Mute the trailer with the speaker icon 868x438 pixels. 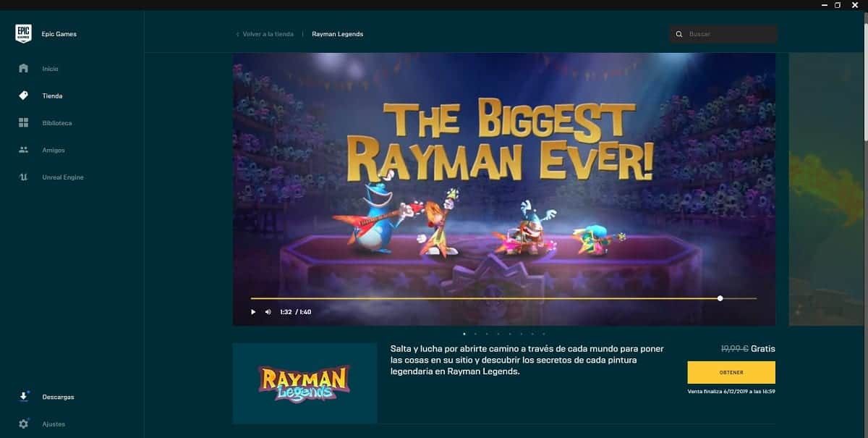click(x=268, y=312)
